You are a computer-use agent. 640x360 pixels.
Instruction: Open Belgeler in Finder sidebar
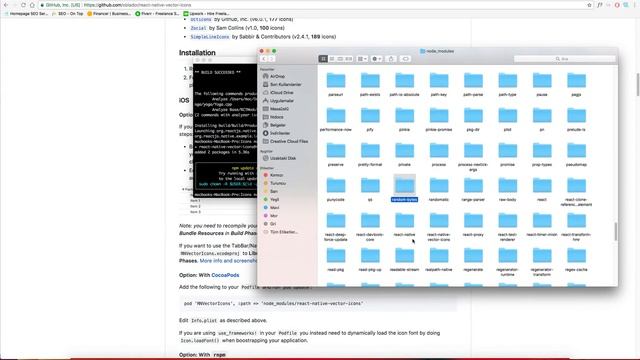pos(274,125)
